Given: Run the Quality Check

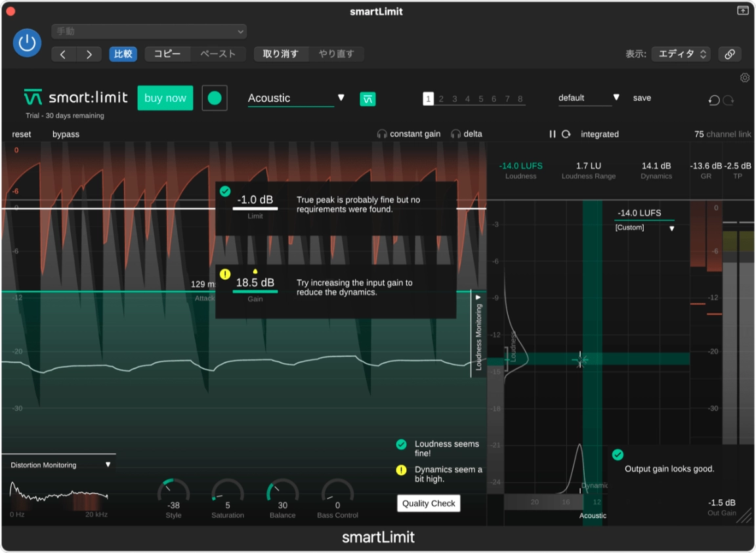Looking at the screenshot, I should [x=428, y=503].
